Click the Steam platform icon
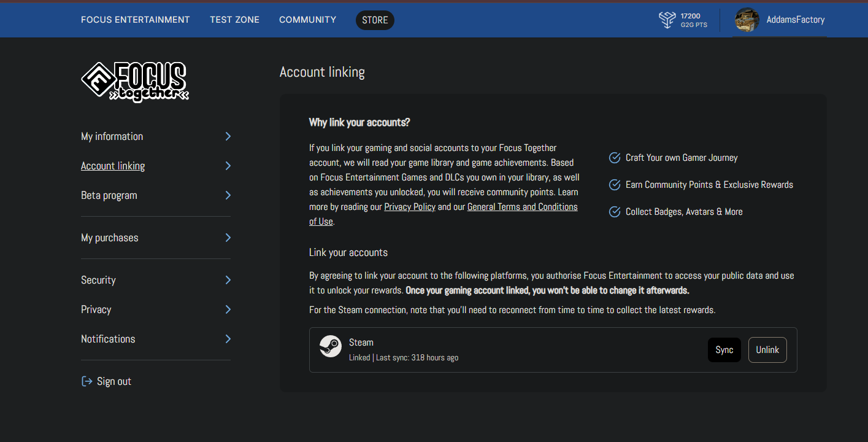868x442 pixels. [331, 346]
